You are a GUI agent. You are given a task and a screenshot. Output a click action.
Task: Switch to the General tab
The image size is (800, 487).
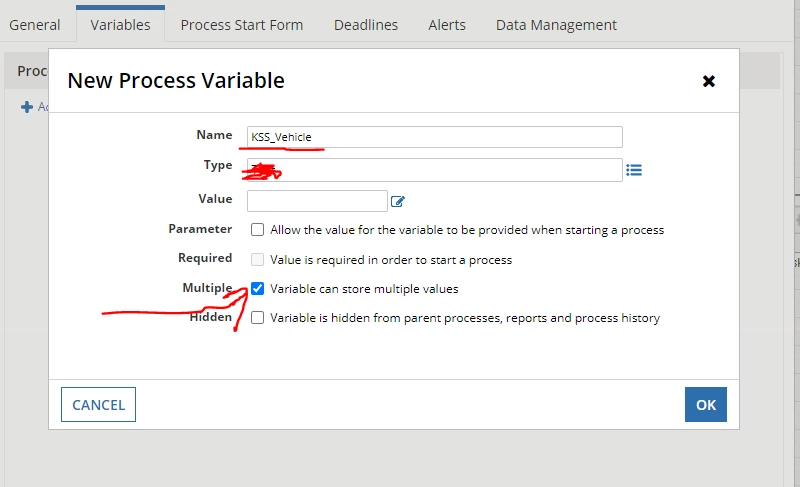[x=35, y=25]
